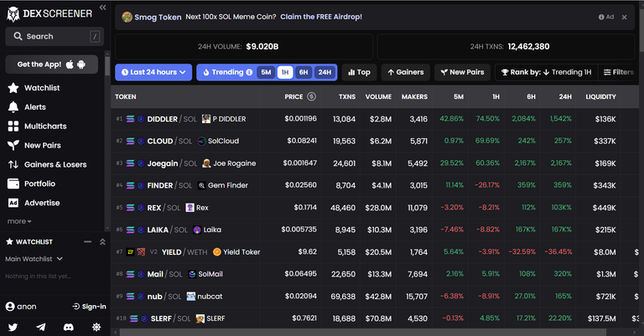Expand the 'more' sidebar menu
The width and height of the screenshot is (644, 336).
(19, 221)
